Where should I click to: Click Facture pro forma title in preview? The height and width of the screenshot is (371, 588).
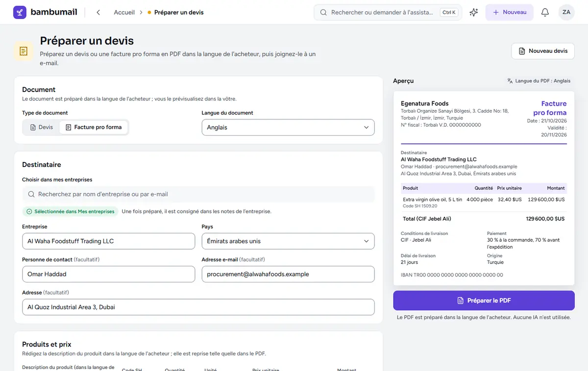pyautogui.click(x=550, y=108)
